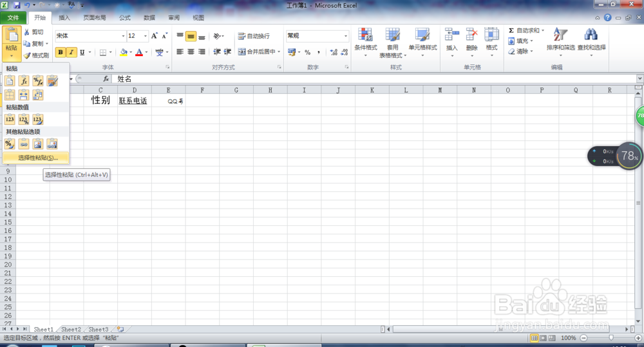The image size is (644, 347).
Task: Decrease font size with small A icon
Action: point(164,35)
